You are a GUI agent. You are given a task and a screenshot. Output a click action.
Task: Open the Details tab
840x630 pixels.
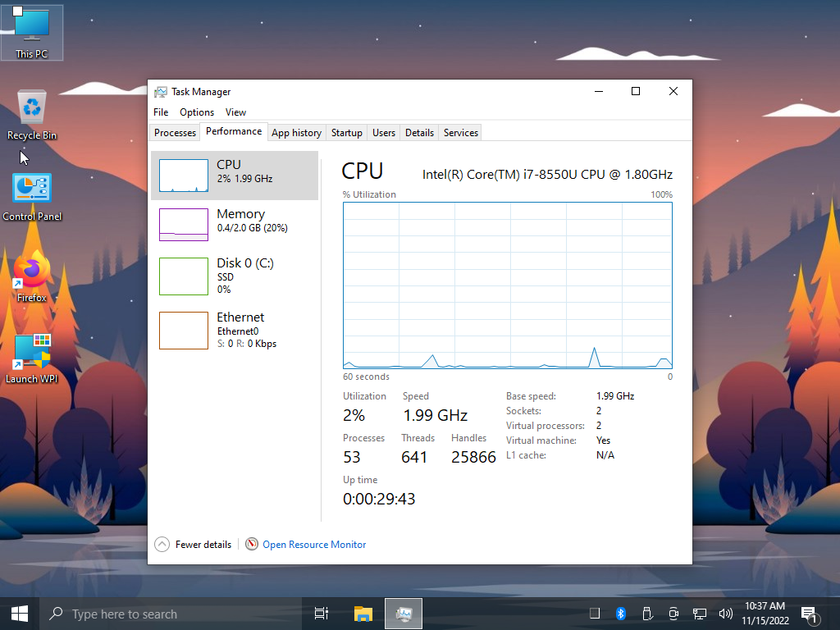tap(419, 133)
